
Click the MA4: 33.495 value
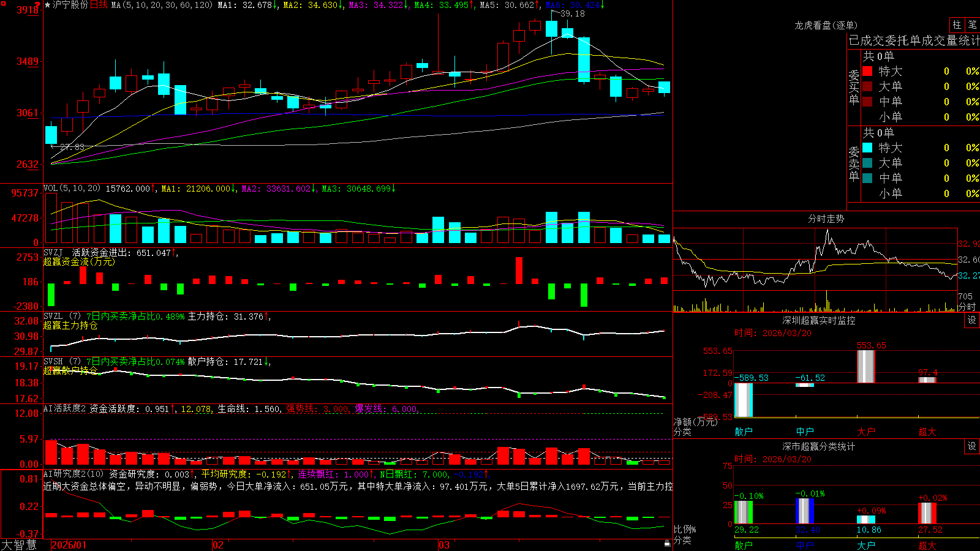(x=444, y=5)
